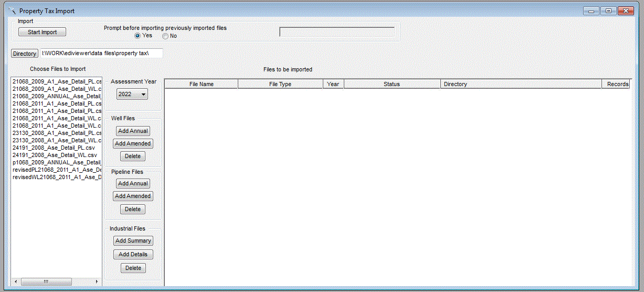This screenshot has height=292, width=644.
Task: Select the No radio button
Action: [165, 36]
